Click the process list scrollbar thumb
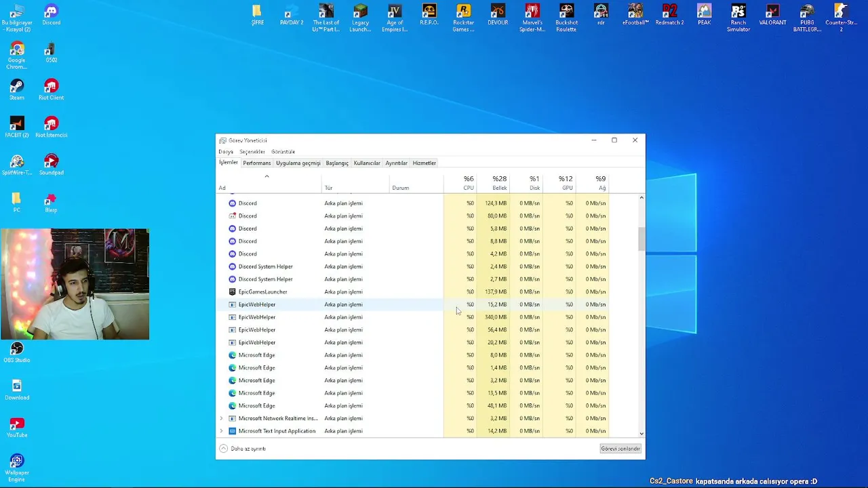The image size is (868, 488). 642,240
